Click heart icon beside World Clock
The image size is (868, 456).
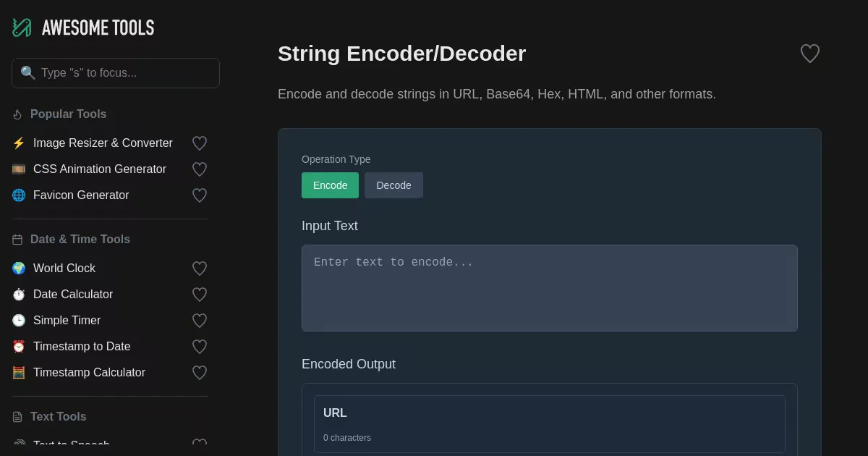pyautogui.click(x=200, y=269)
